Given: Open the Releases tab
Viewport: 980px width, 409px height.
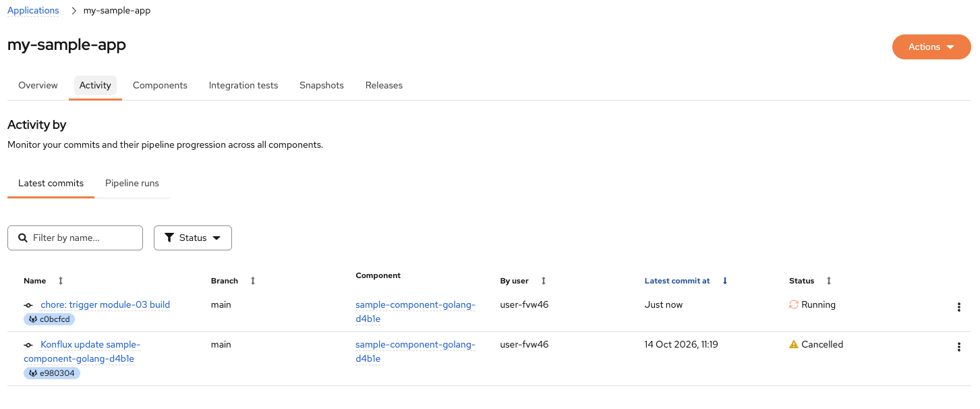Looking at the screenshot, I should click(384, 86).
